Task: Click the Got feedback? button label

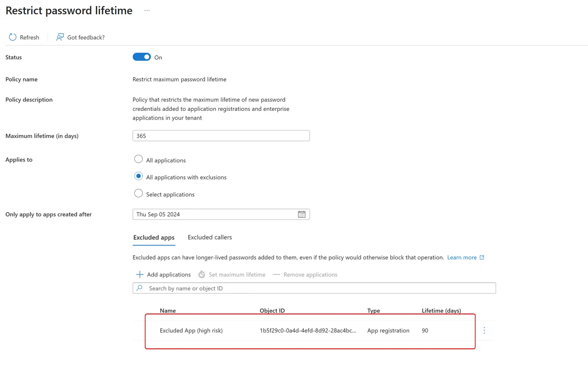Action: click(x=86, y=37)
